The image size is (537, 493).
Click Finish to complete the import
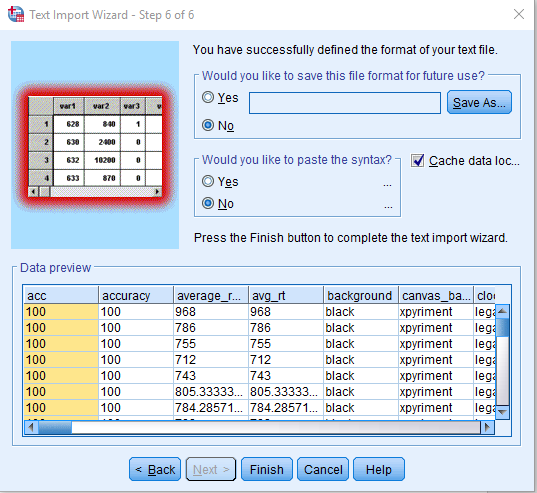pyautogui.click(x=266, y=469)
